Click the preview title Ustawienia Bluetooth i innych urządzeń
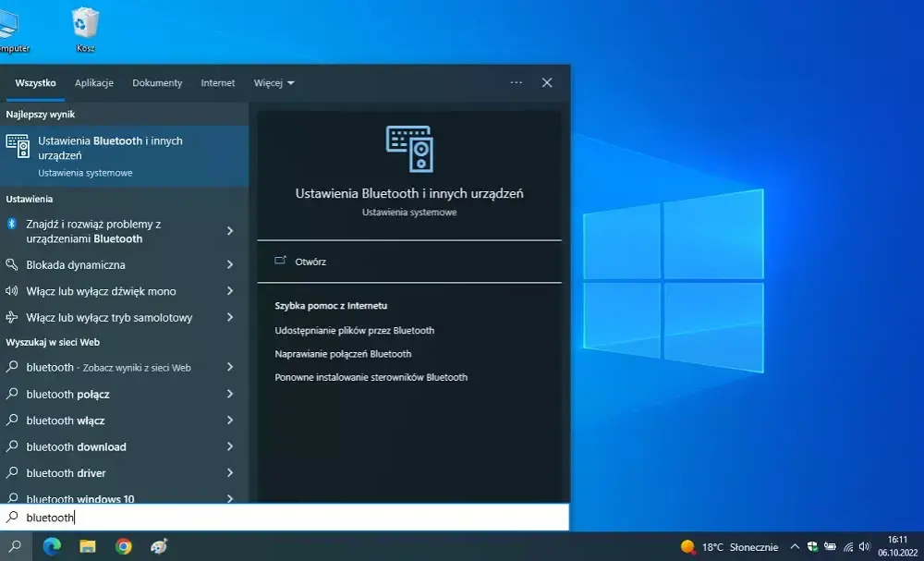Viewport: 924px width, 561px height. (409, 193)
